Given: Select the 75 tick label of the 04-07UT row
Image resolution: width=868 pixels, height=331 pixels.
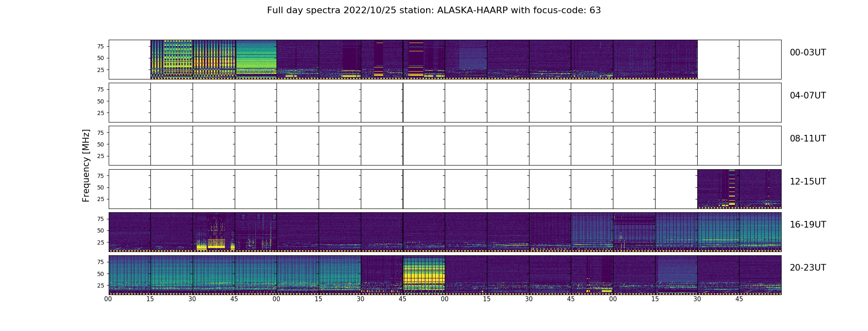Looking at the screenshot, I should pyautogui.click(x=100, y=89).
